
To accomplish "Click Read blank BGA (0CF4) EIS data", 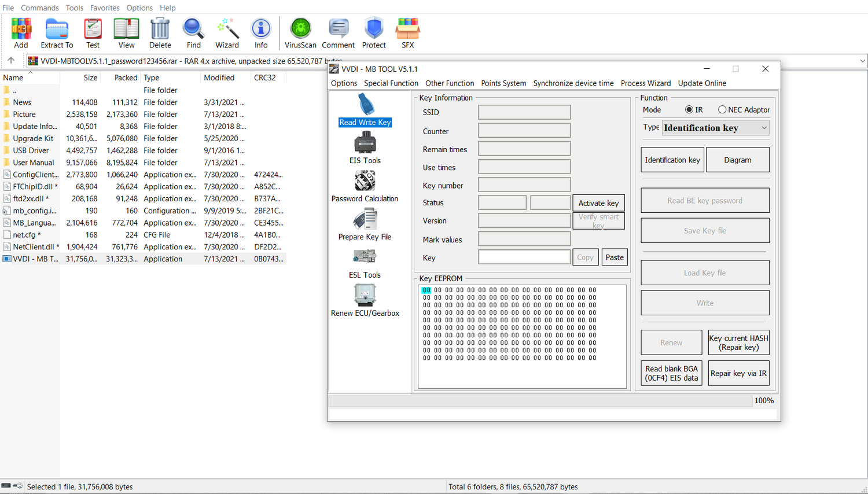I will tap(671, 373).
